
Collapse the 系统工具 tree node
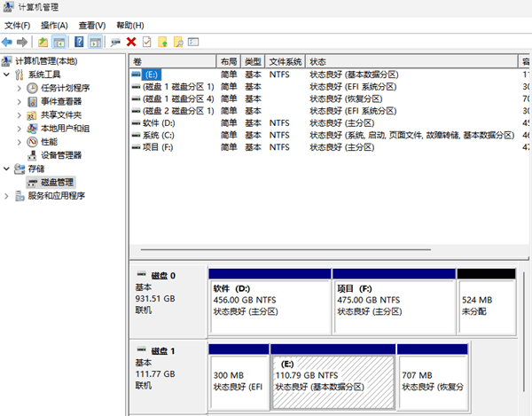coord(8,75)
